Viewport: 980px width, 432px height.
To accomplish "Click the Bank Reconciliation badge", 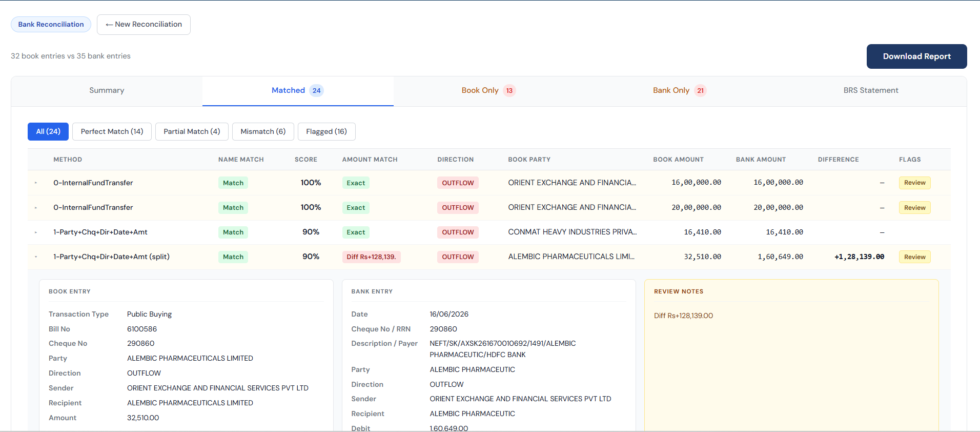I will tap(51, 25).
